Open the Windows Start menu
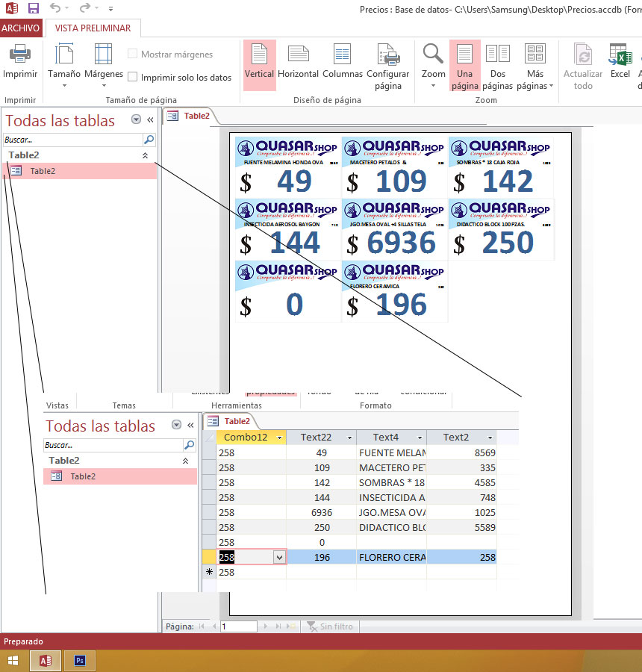Viewport: 642px width, 672px height. [13, 661]
